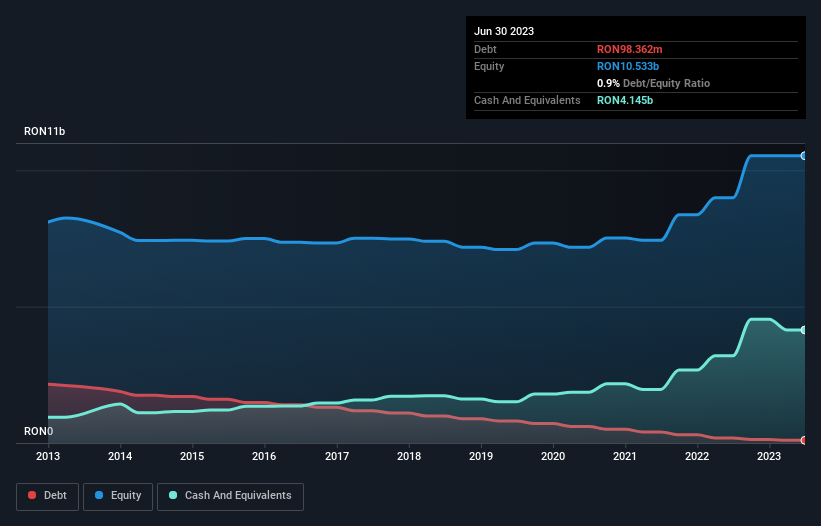Click the Equity label in tooltip

coord(489,66)
